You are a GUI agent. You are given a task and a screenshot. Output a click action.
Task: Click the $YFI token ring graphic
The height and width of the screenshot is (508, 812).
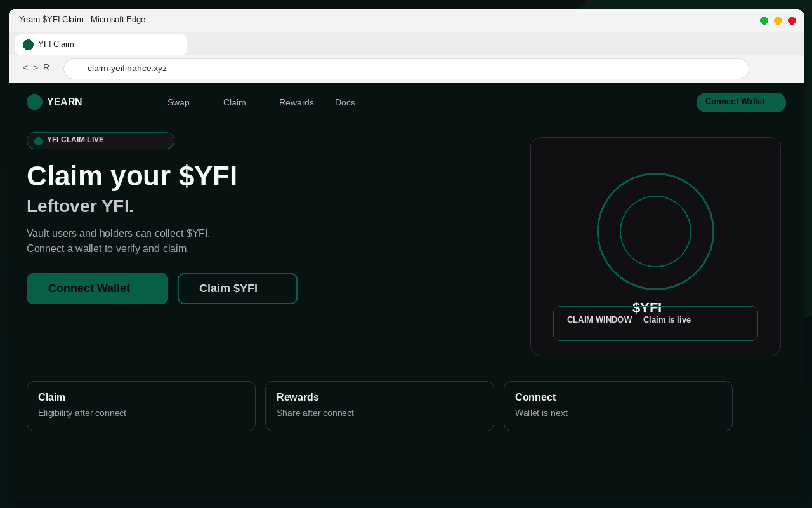(655, 231)
